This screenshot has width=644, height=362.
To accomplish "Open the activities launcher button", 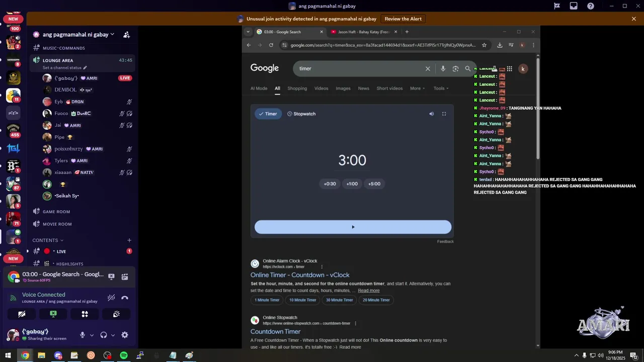I will click(x=85, y=314).
